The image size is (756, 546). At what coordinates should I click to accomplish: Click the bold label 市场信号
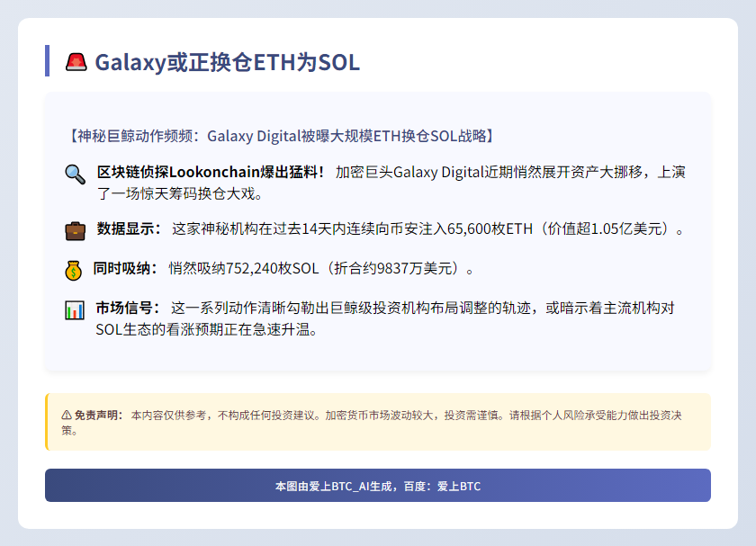[127, 308]
